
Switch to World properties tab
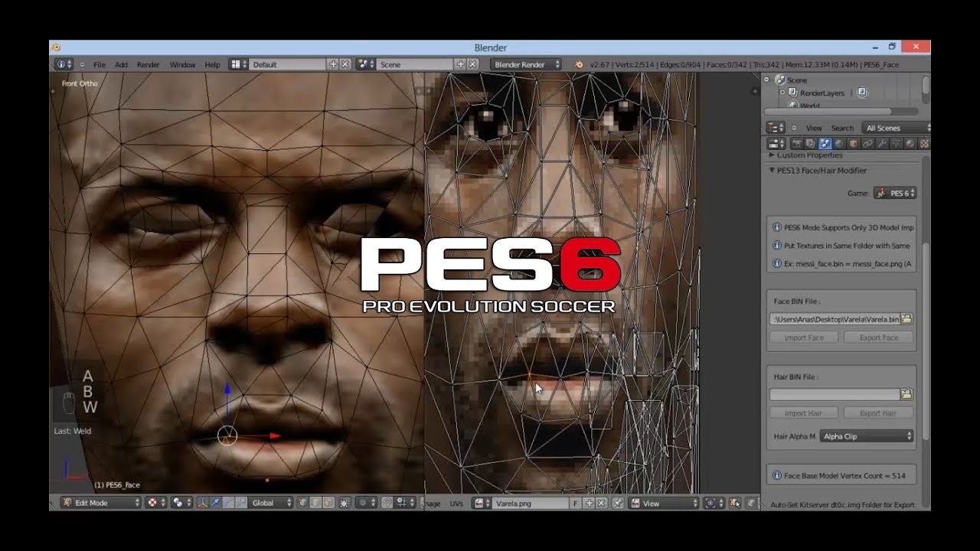tap(839, 143)
